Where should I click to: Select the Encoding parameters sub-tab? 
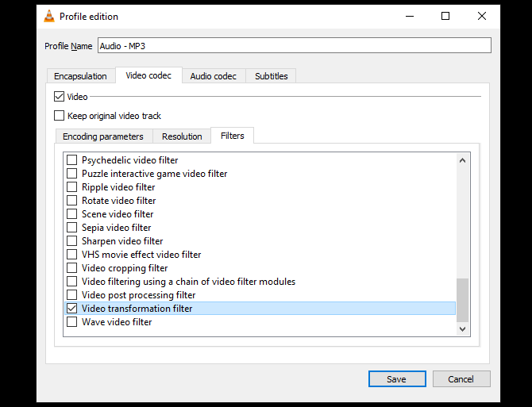103,136
